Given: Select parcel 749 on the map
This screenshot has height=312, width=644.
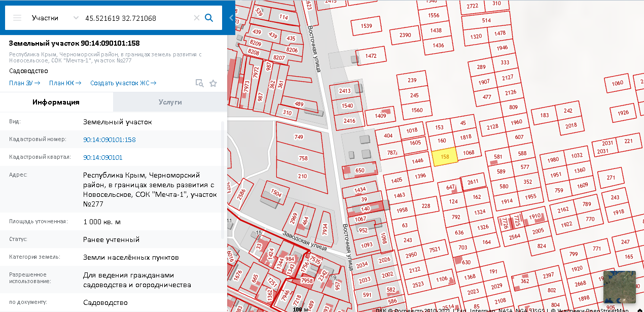Looking at the screenshot, I should point(299,137).
